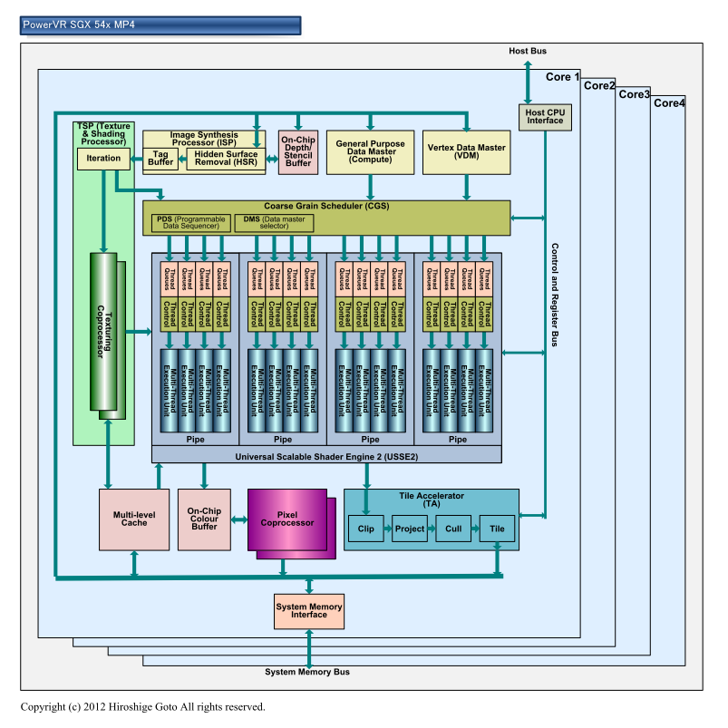Select the DMS (Data master selector) box
Viewport: 728px width, 728px height.
(274, 223)
